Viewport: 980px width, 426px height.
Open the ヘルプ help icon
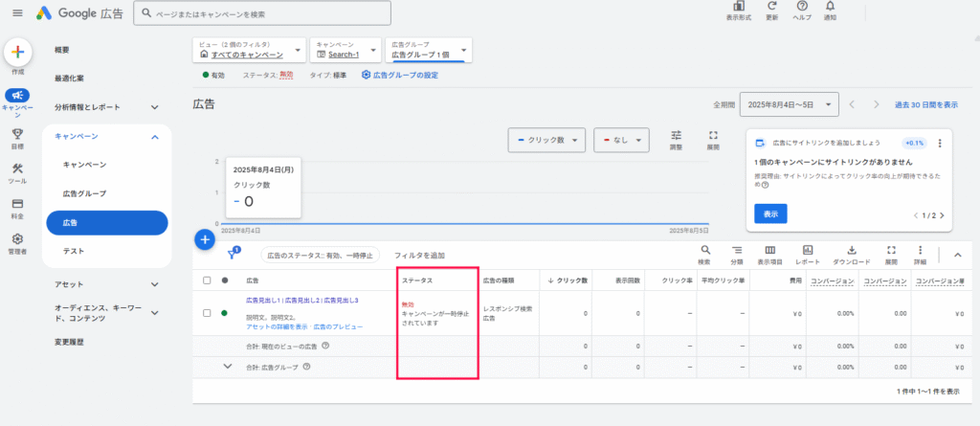point(802,11)
